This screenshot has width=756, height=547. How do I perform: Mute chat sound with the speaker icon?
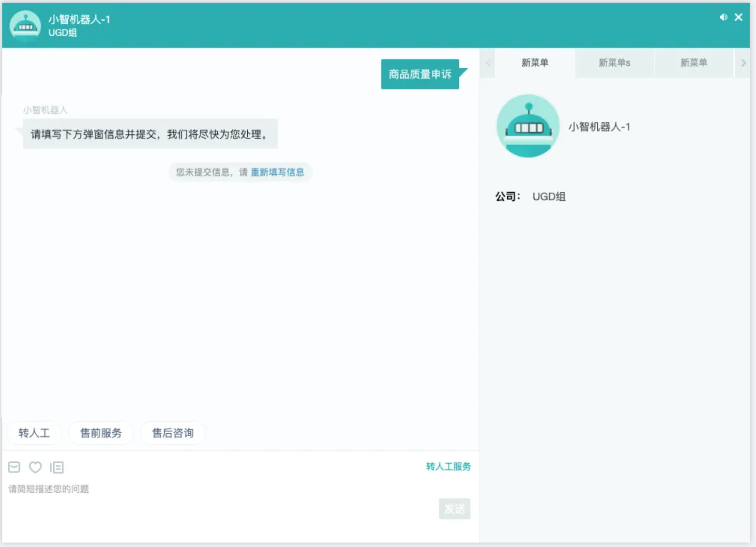[724, 17]
